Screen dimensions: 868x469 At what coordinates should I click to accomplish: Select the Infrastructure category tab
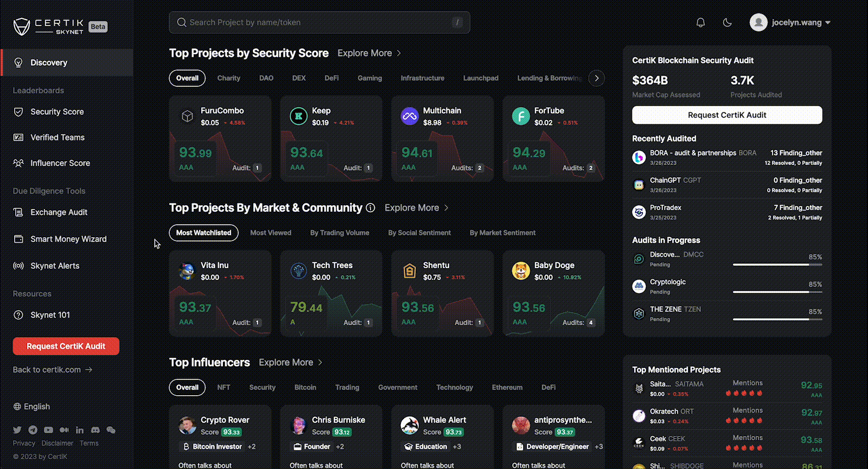click(x=423, y=78)
